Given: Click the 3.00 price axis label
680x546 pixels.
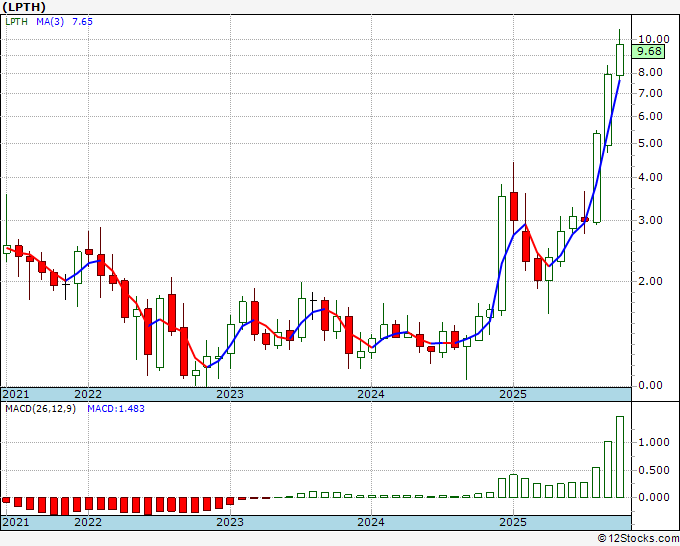Looking at the screenshot, I should pos(651,220).
